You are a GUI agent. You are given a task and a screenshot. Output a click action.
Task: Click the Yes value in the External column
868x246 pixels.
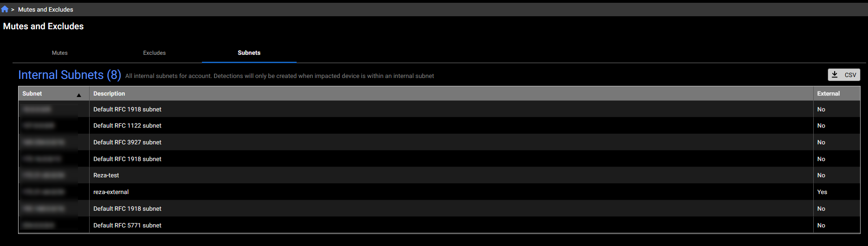pyautogui.click(x=822, y=192)
